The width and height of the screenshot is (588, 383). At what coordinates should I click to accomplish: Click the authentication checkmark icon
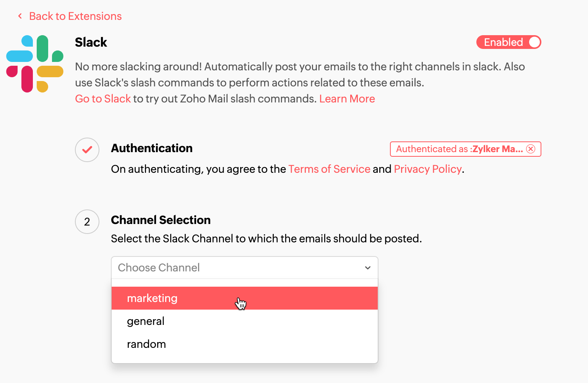click(87, 150)
